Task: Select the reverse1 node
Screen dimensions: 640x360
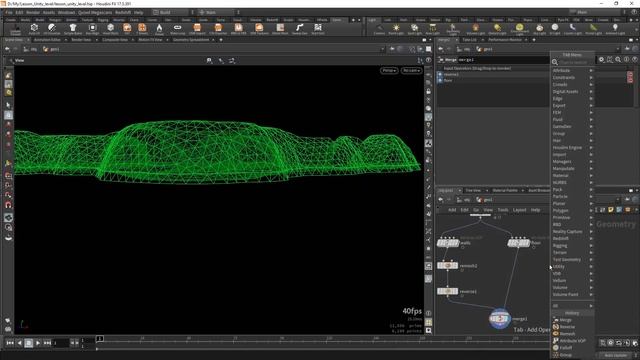Action: [x=447, y=291]
